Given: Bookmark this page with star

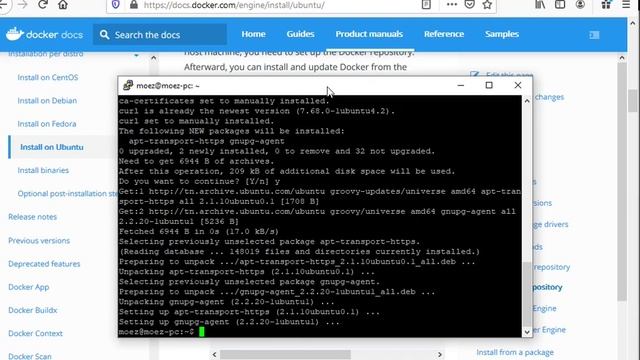Looking at the screenshot, I should [487, 5].
